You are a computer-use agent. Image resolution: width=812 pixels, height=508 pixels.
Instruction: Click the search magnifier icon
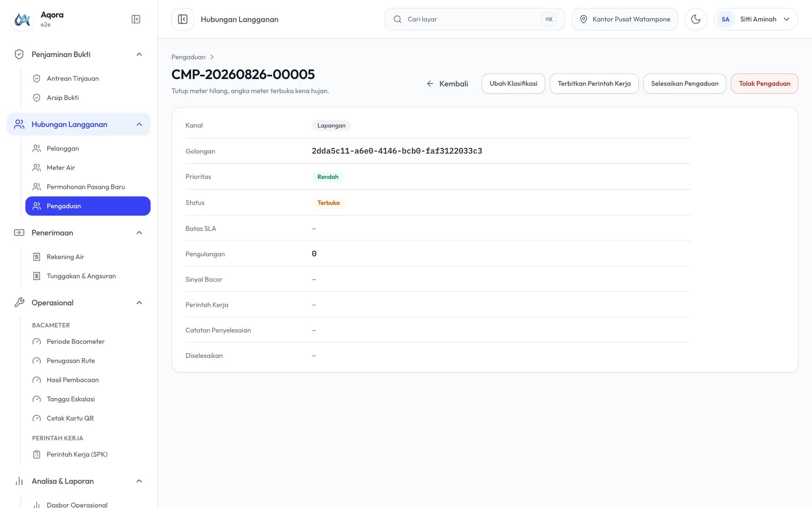click(x=397, y=19)
